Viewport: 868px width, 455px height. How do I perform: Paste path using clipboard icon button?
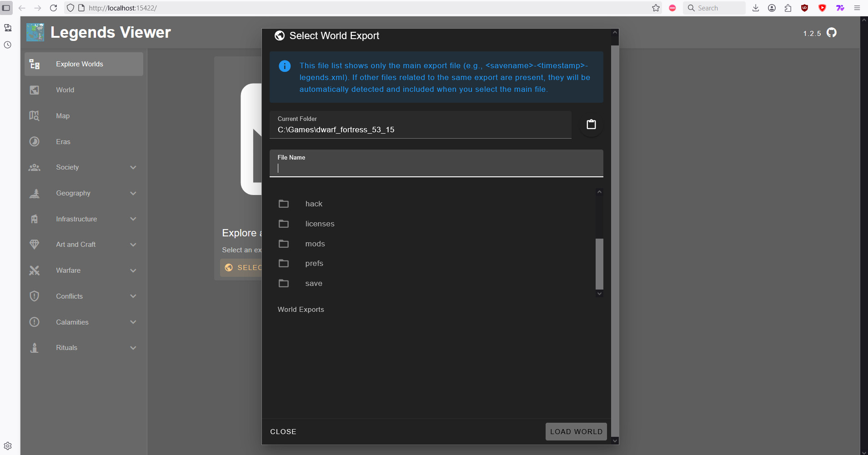pos(591,124)
